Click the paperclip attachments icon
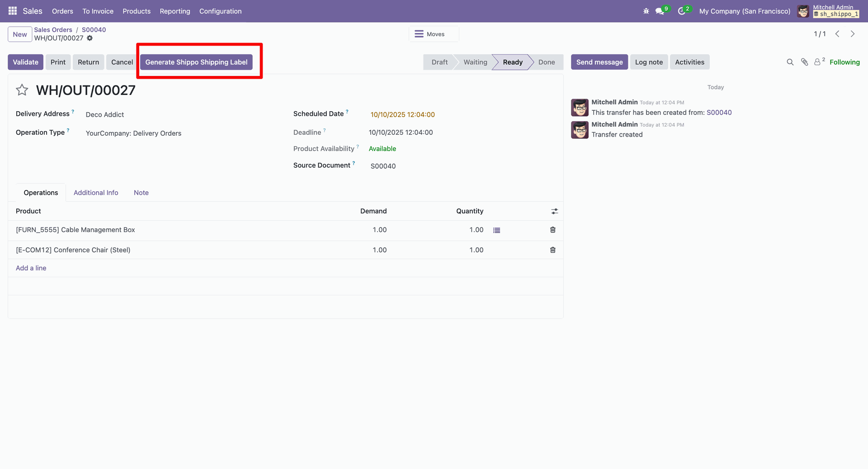 point(804,62)
